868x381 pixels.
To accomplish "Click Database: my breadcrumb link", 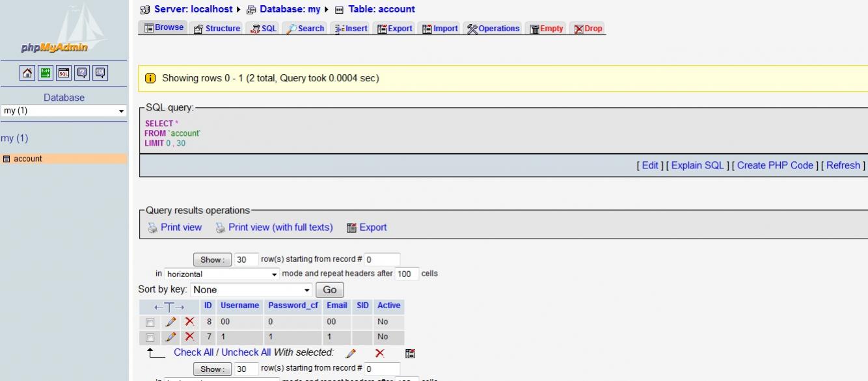I will [x=290, y=9].
